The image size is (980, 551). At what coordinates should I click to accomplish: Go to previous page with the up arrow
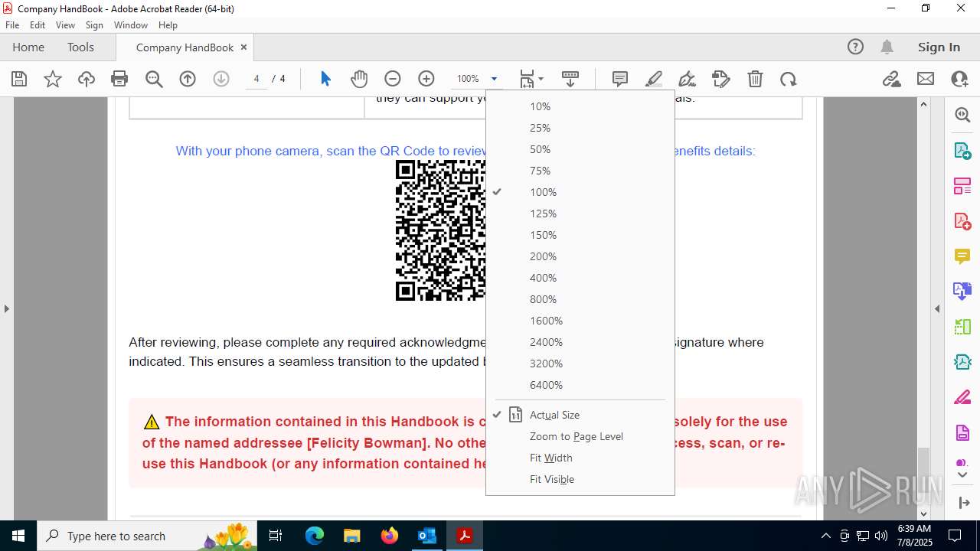[x=188, y=79]
